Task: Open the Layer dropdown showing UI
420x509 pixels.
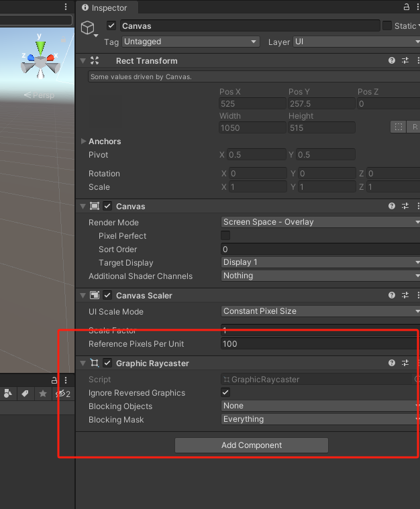Action: [356, 42]
